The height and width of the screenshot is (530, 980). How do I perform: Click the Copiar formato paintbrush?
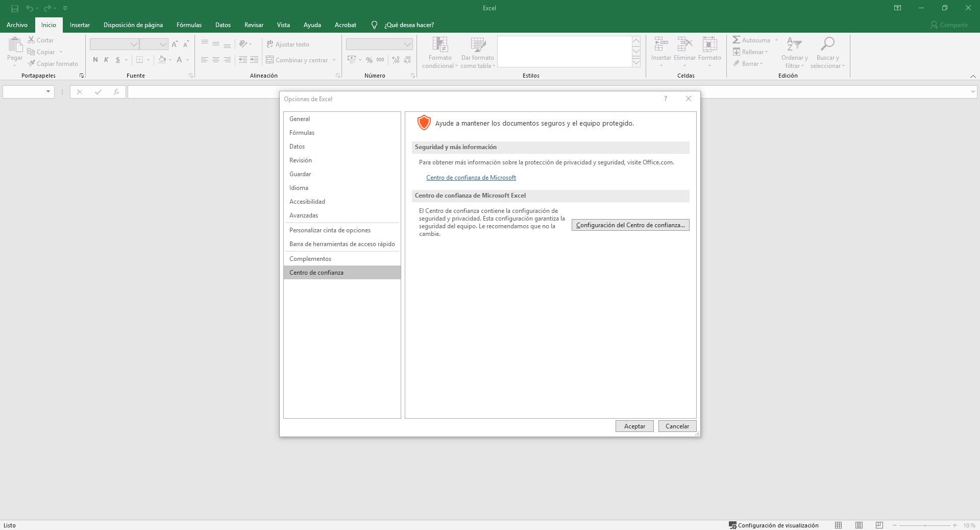point(53,64)
